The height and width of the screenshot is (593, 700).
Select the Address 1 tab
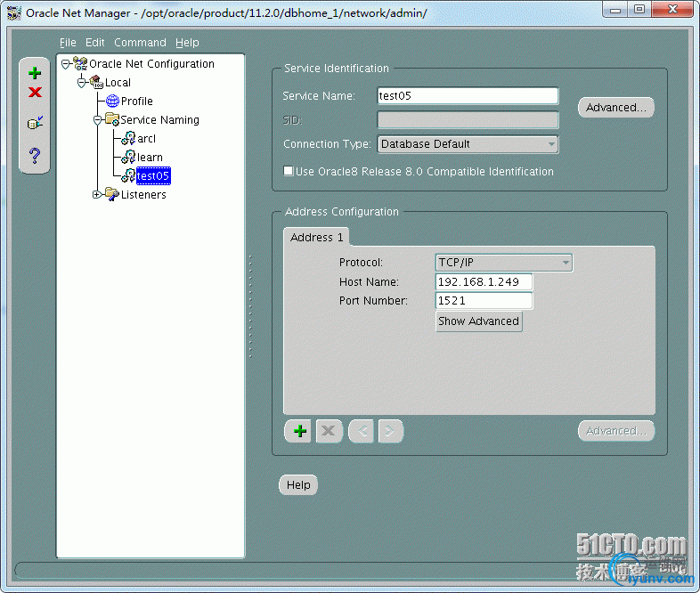coord(316,238)
